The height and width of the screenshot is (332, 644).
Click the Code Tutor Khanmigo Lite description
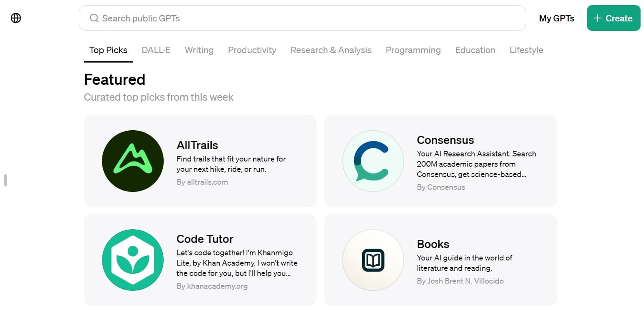[x=237, y=263]
